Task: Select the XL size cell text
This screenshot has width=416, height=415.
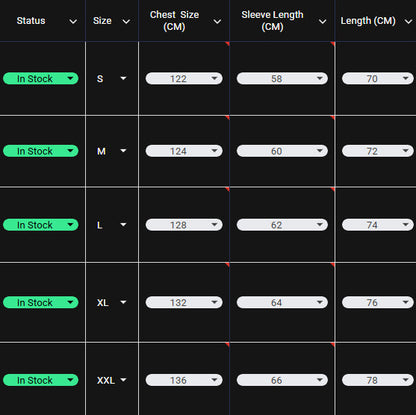Action: [102, 303]
